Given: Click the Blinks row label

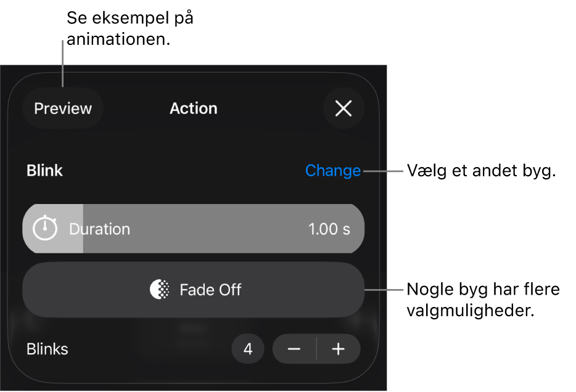Looking at the screenshot, I should click(47, 349).
